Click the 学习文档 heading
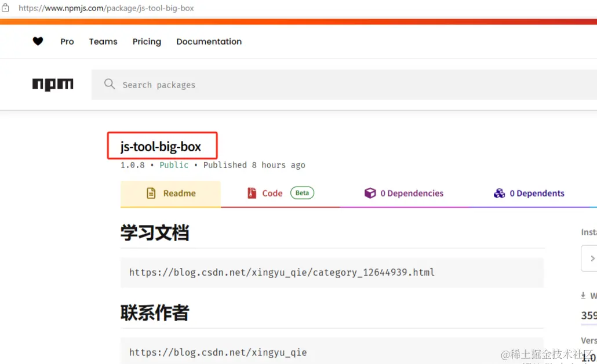The image size is (597, 364). pos(155,232)
